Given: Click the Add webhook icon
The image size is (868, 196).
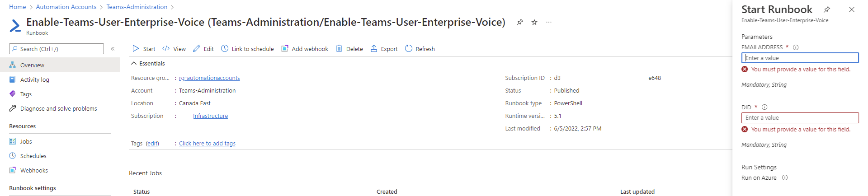Looking at the screenshot, I should point(285,49).
